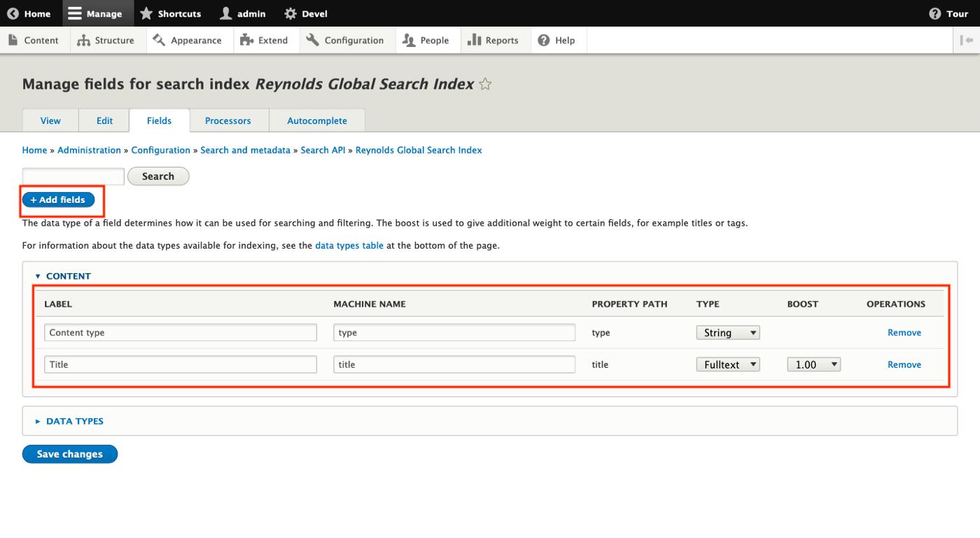Click the Add fields button

(x=58, y=199)
